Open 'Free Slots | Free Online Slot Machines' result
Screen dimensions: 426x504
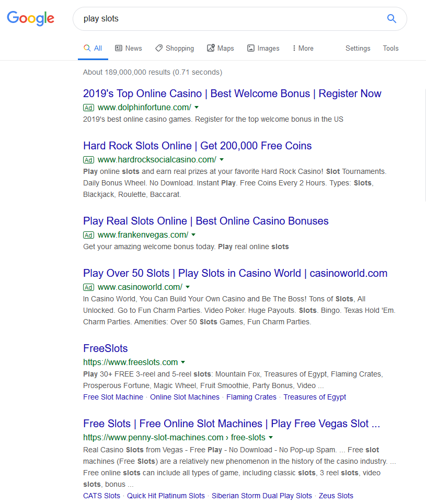pyautogui.click(x=232, y=424)
